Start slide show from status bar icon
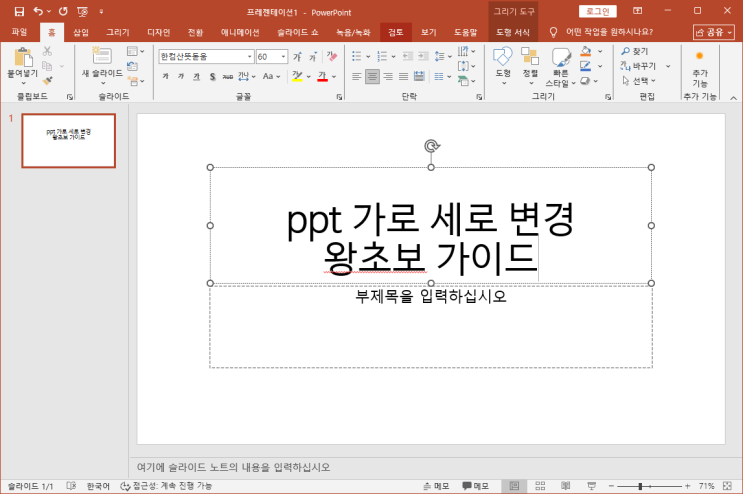This screenshot has width=743, height=494. [590, 485]
